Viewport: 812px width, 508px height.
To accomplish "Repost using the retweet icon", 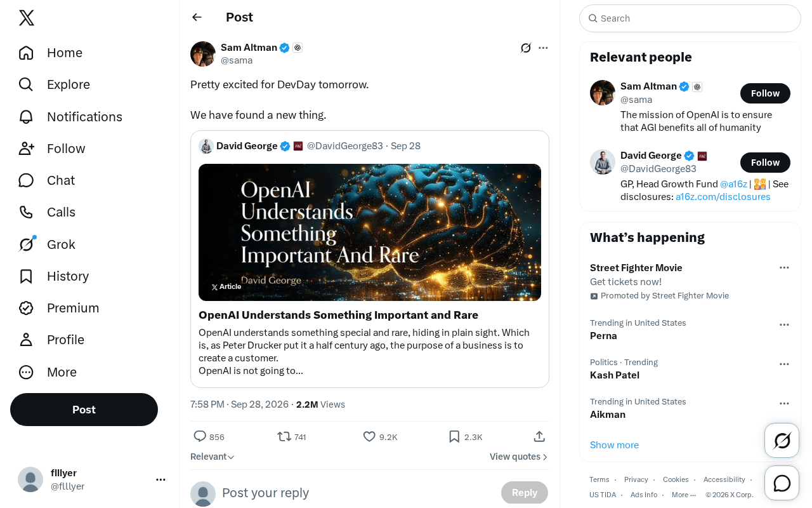I will point(284,436).
